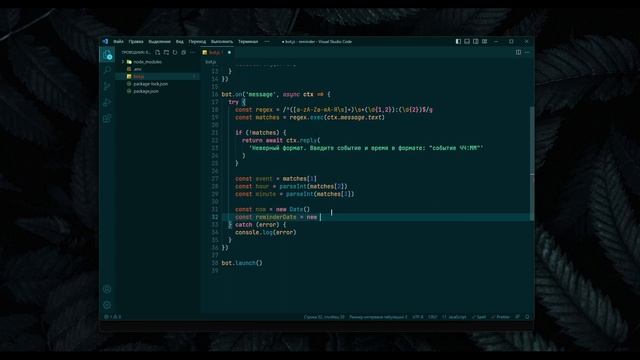Viewport: 640px width, 360px height.
Task: Open Explorer panel more actions menu
Action: click(193, 52)
